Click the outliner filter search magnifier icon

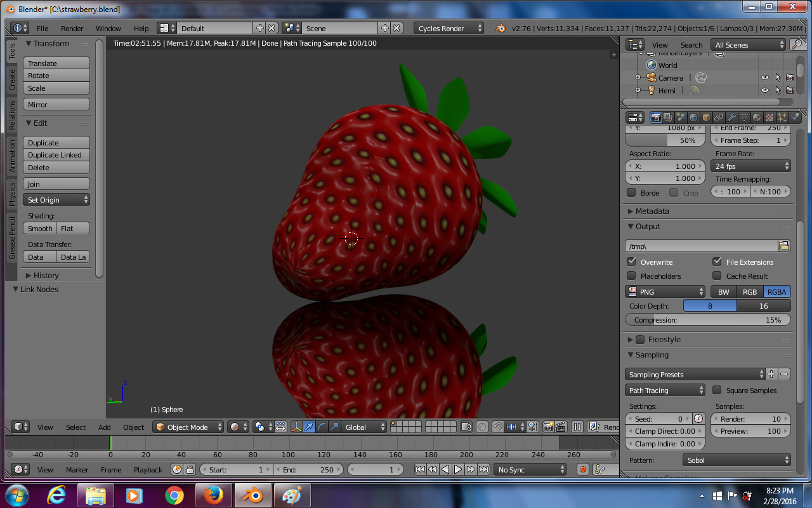coord(797,44)
